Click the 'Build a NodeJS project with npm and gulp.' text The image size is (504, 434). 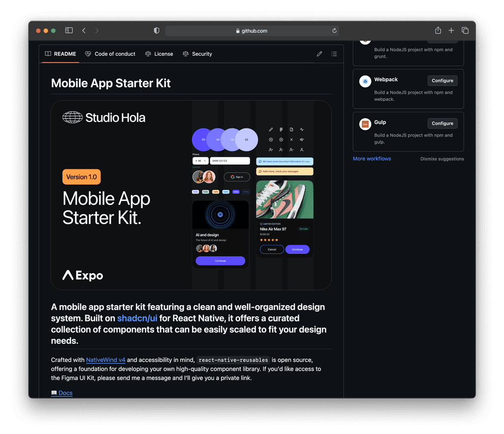pos(413,138)
